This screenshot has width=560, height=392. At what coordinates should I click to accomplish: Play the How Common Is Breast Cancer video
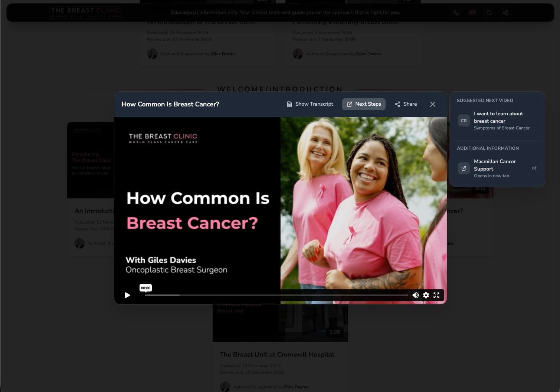pyautogui.click(x=127, y=295)
